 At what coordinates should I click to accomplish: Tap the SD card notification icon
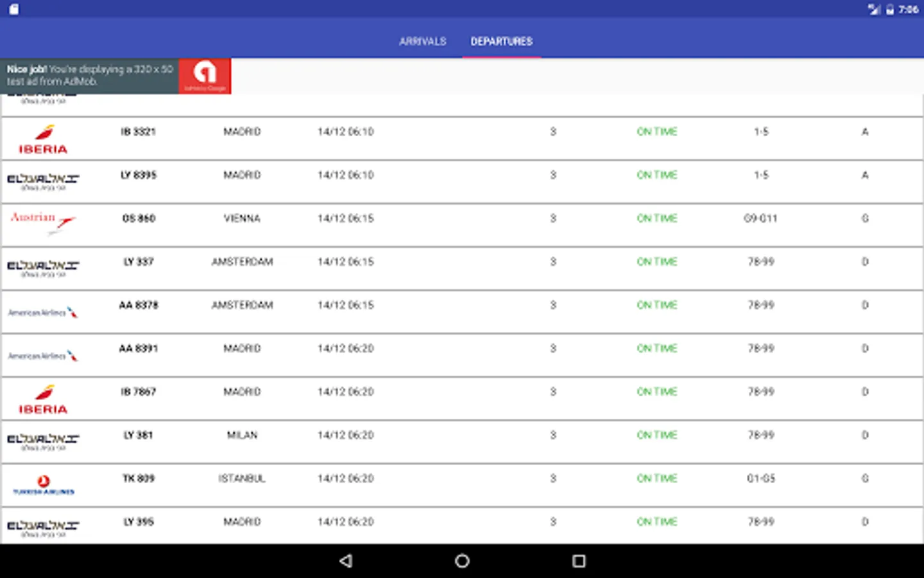click(x=14, y=9)
